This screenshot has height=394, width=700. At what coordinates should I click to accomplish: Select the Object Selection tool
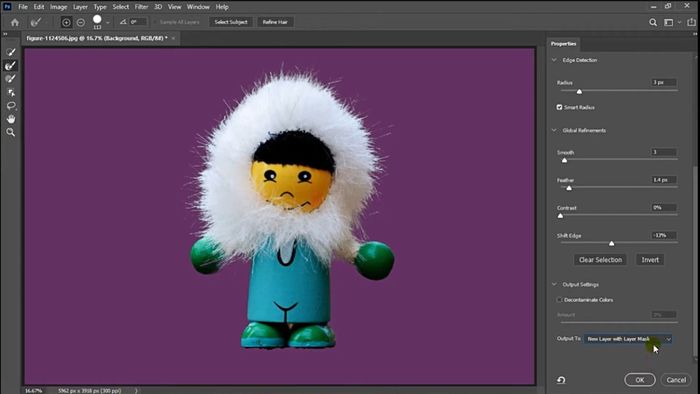(11, 92)
